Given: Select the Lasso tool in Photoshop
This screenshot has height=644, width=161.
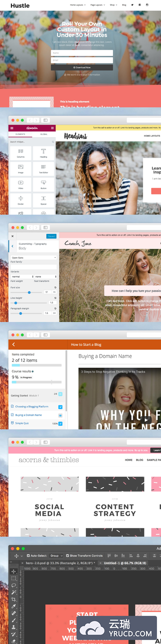Looking at the screenshot, I should pos(14,585).
